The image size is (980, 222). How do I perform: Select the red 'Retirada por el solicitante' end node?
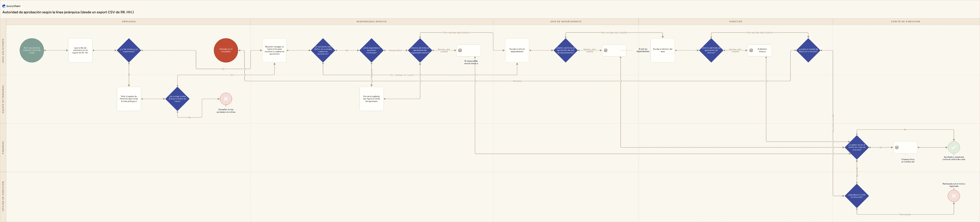(x=226, y=50)
